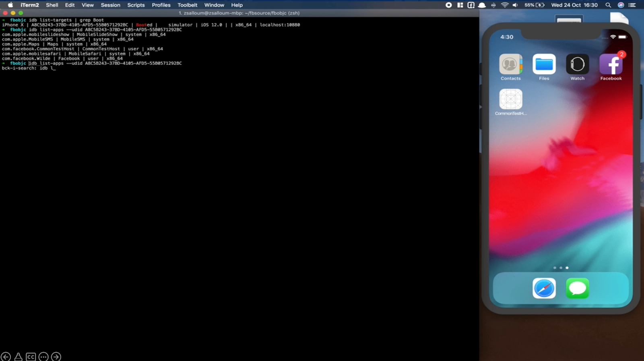Screen dimensions: 644x361
Task: Open Spotlight search in menu bar
Action: [608, 5]
